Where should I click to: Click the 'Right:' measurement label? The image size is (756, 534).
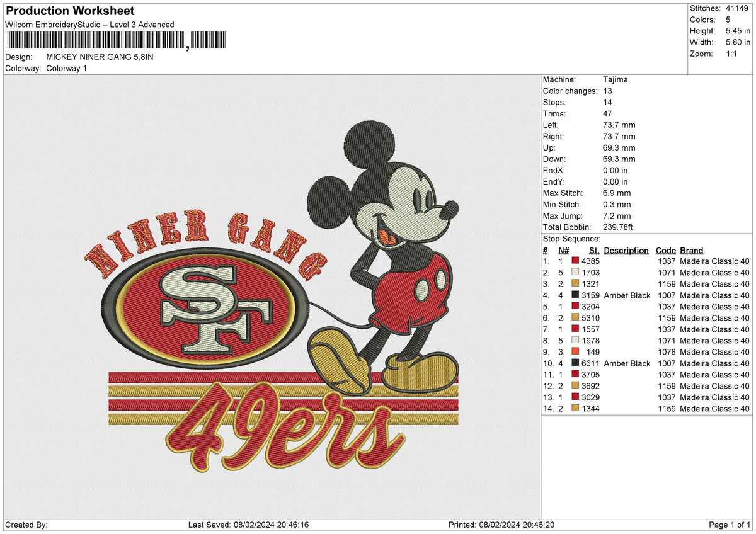(554, 136)
